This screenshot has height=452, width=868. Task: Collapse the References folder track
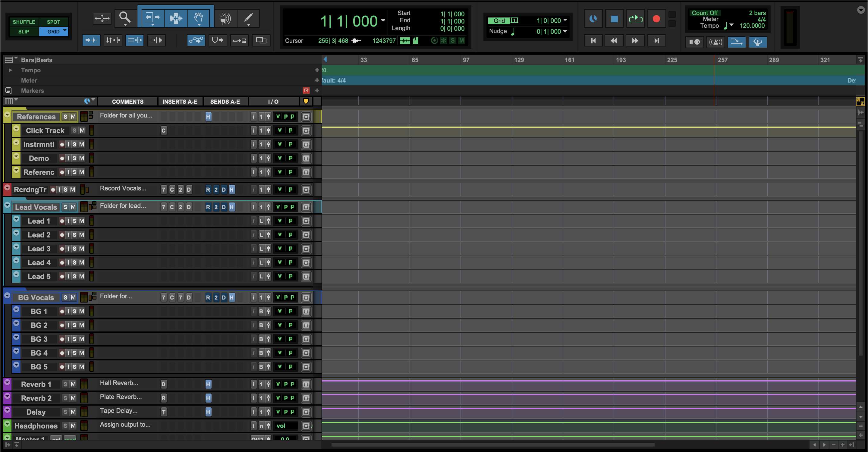coord(7,115)
